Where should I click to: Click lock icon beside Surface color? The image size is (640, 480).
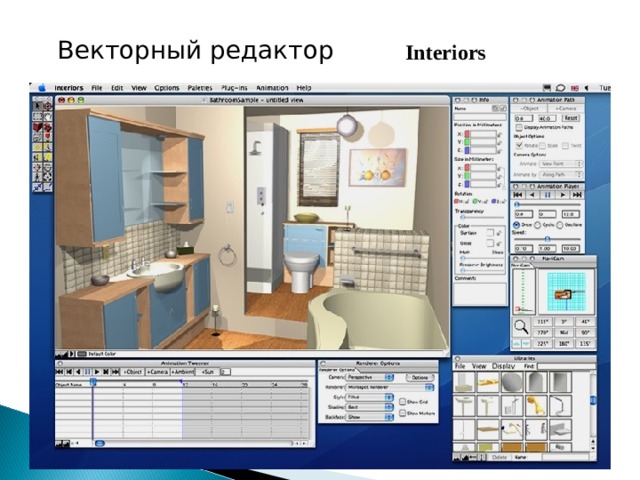point(499,233)
